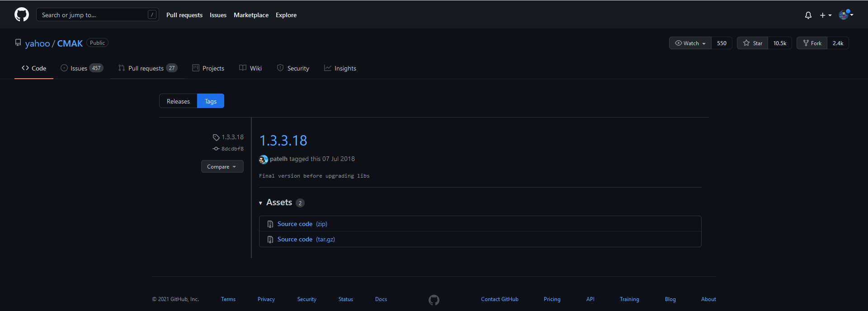Select the Releases toggle button
The image size is (868, 311).
click(x=178, y=101)
